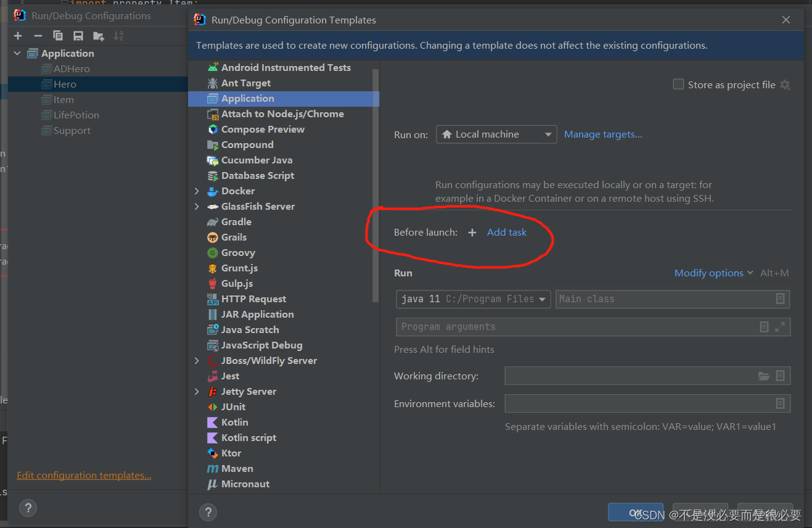Open the Modify options dropdown
Screen dimensions: 812x528
pyautogui.click(x=714, y=273)
